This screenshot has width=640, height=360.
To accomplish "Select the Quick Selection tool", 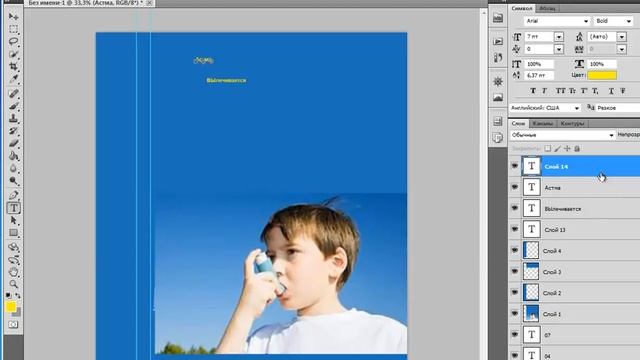I will tap(13, 54).
